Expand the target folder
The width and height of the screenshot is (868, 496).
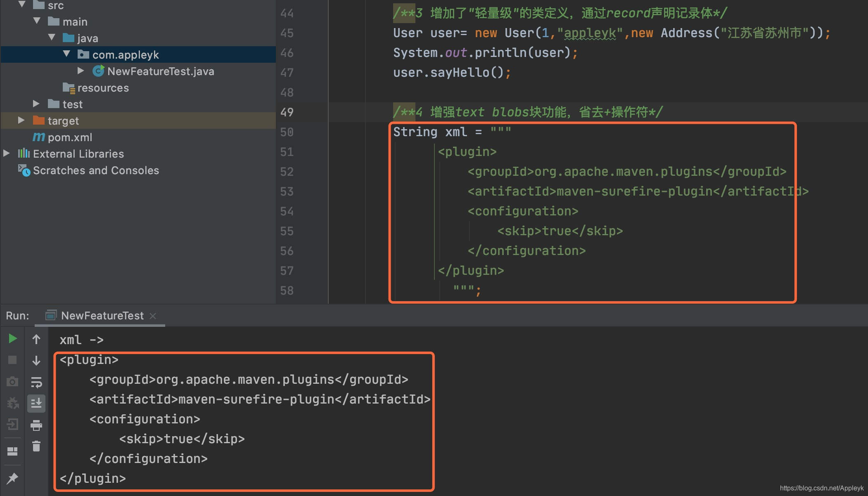pyautogui.click(x=21, y=120)
